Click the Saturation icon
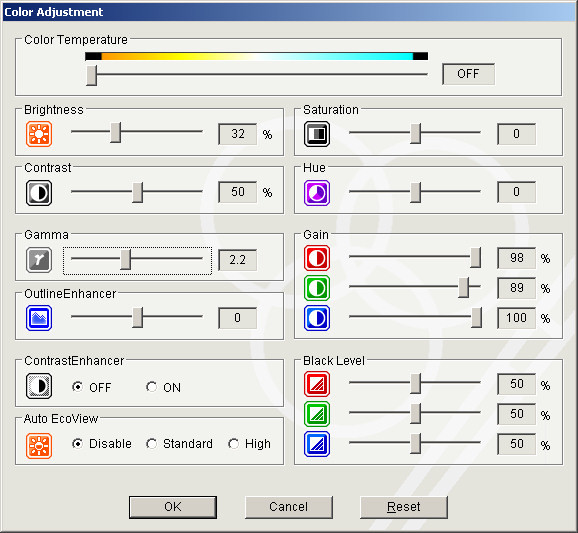 click(x=317, y=134)
